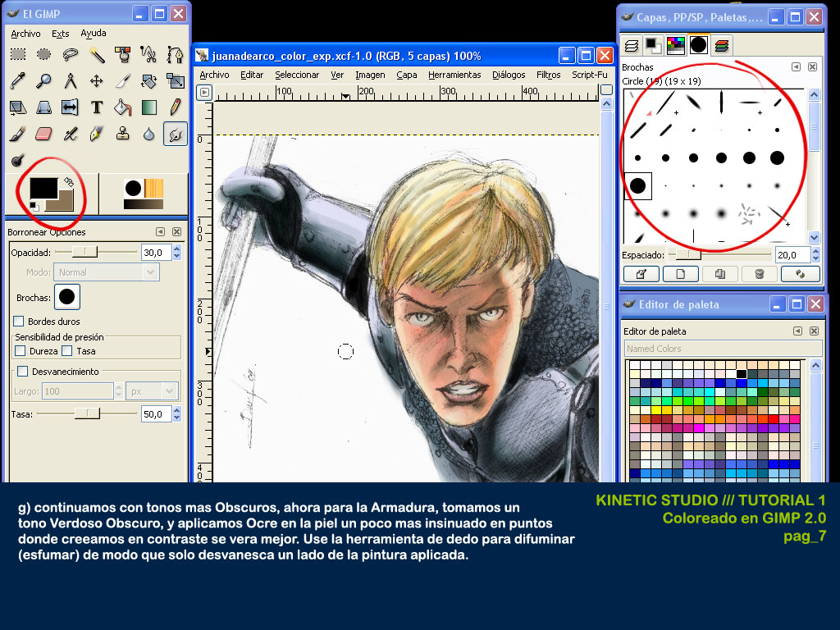Open the Modo Normal dropdown

tap(106, 272)
